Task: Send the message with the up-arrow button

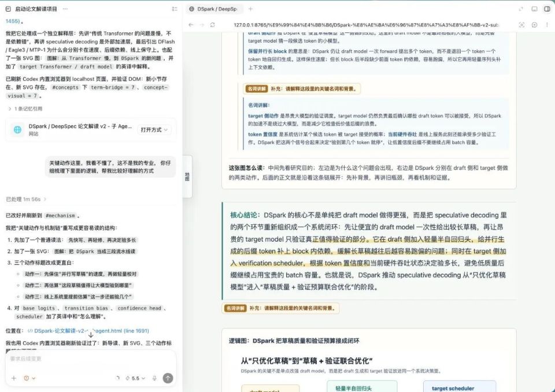Action: pyautogui.click(x=168, y=378)
